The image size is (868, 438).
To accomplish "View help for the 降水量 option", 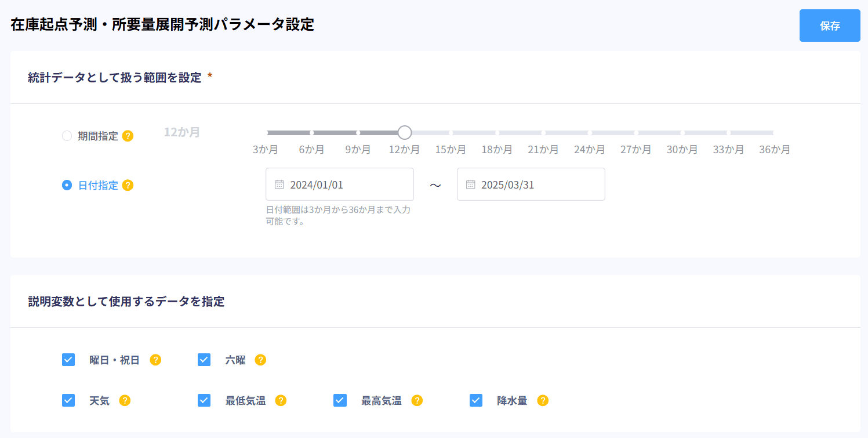I will pyautogui.click(x=542, y=400).
